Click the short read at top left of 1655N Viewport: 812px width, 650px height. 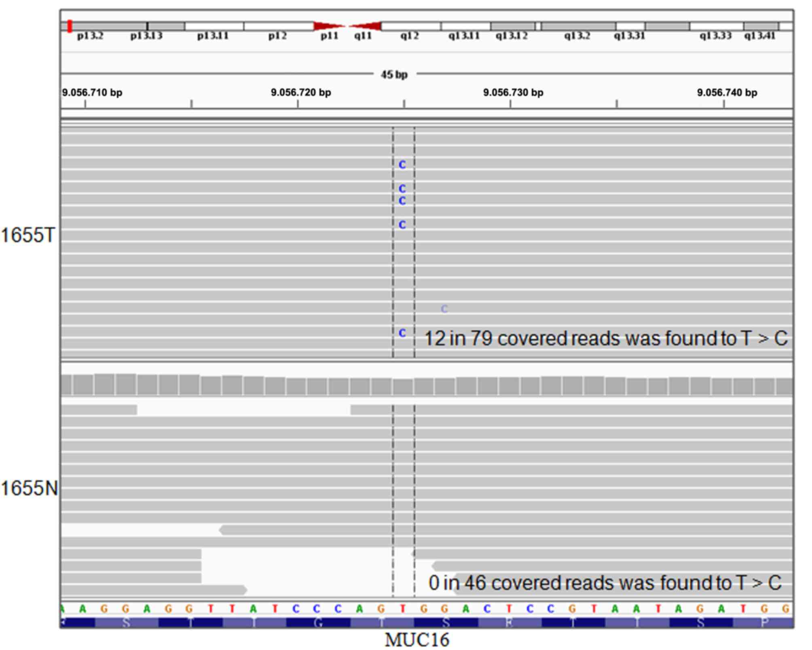click(99, 410)
